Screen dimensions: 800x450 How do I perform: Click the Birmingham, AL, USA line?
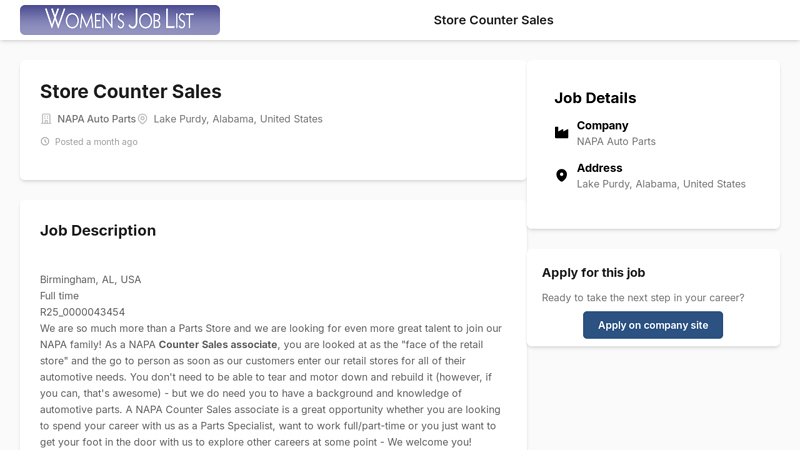90,279
